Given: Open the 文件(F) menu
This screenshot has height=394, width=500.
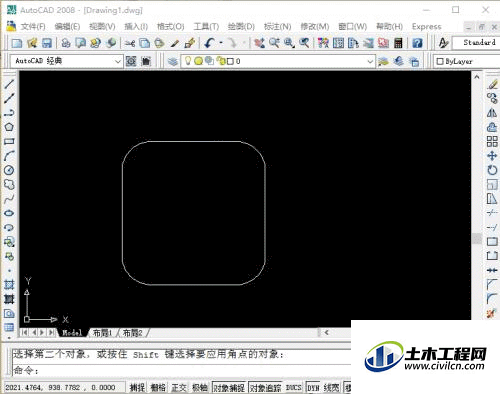Looking at the screenshot, I should pos(33,26).
